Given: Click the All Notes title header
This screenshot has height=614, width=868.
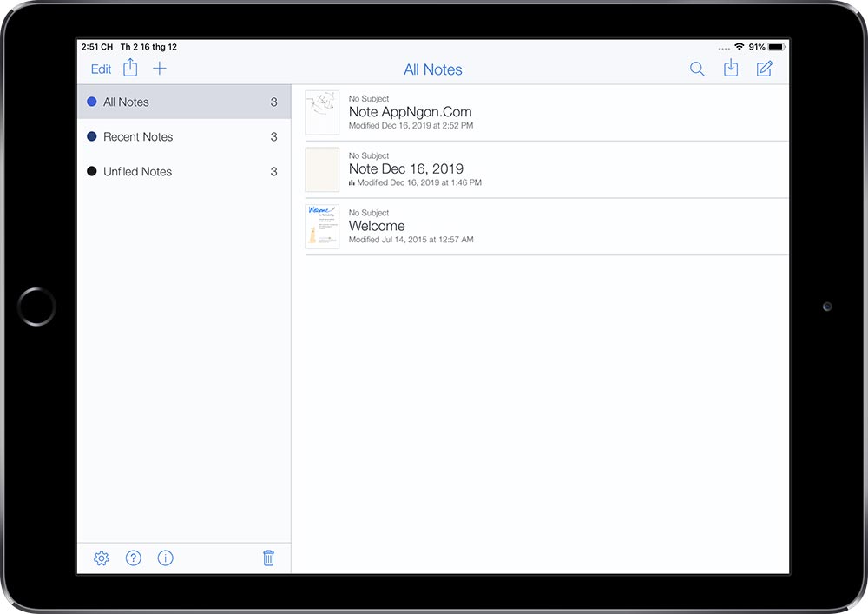Looking at the screenshot, I should [433, 69].
